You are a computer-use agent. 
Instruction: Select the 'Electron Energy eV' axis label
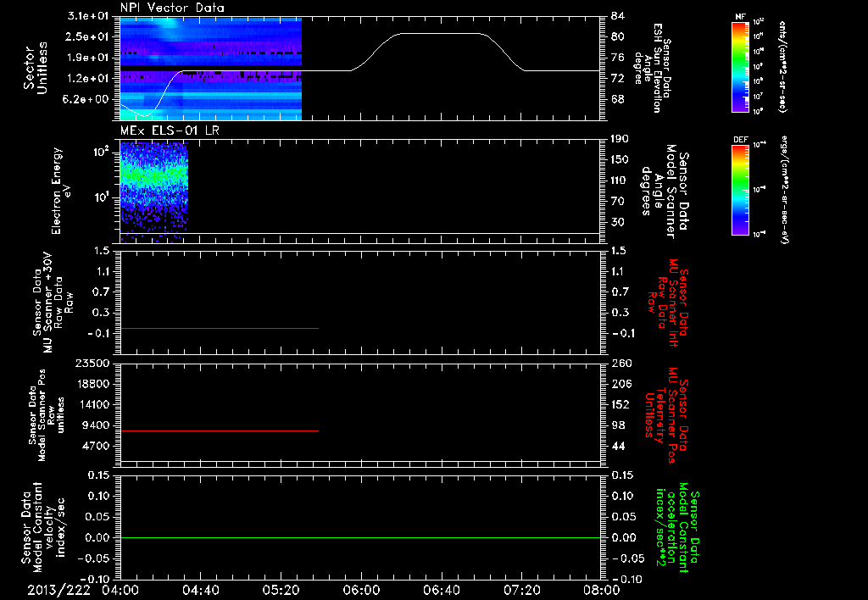coord(59,191)
